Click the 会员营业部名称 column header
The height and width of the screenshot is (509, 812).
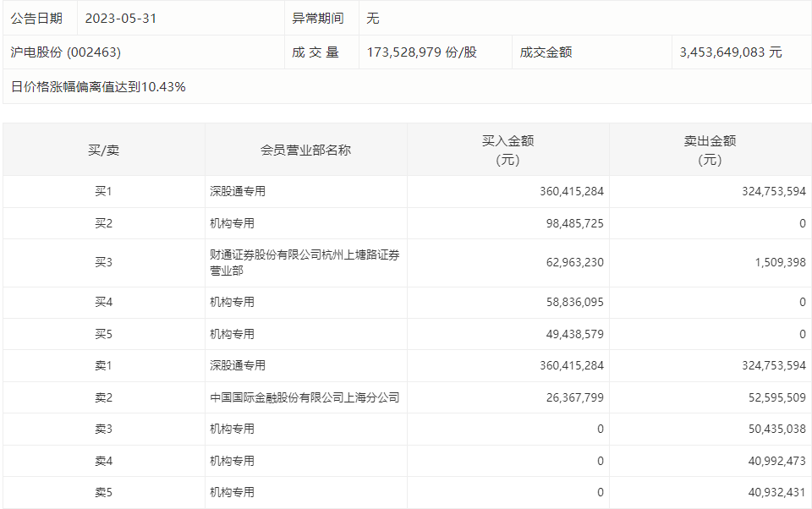click(x=305, y=151)
